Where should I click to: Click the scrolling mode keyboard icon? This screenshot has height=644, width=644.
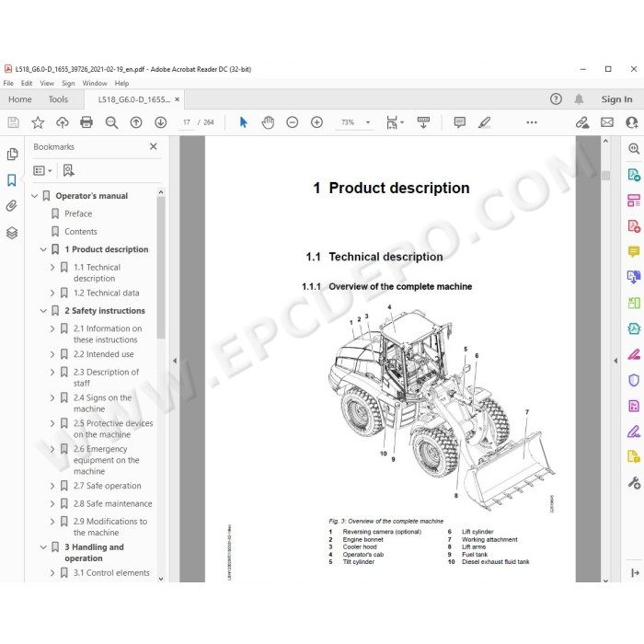pyautogui.click(x=423, y=122)
